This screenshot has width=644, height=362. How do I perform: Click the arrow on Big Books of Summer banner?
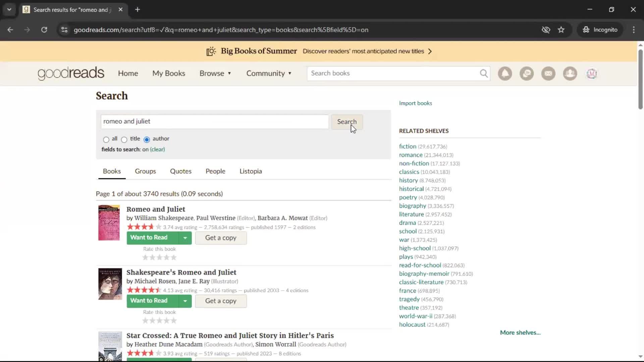coord(430,51)
